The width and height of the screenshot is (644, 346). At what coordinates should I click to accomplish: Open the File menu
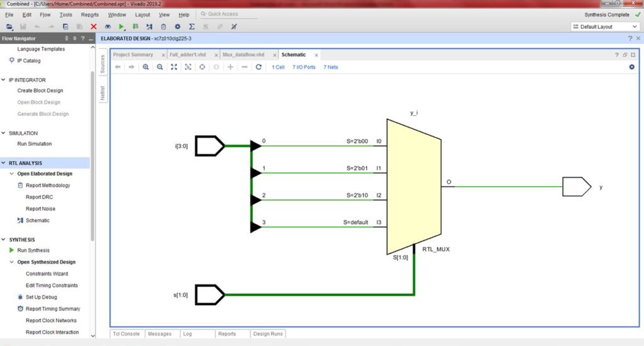(9, 14)
